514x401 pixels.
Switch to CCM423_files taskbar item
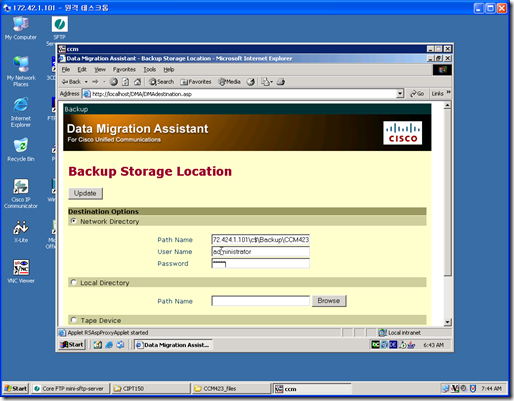tap(232, 389)
